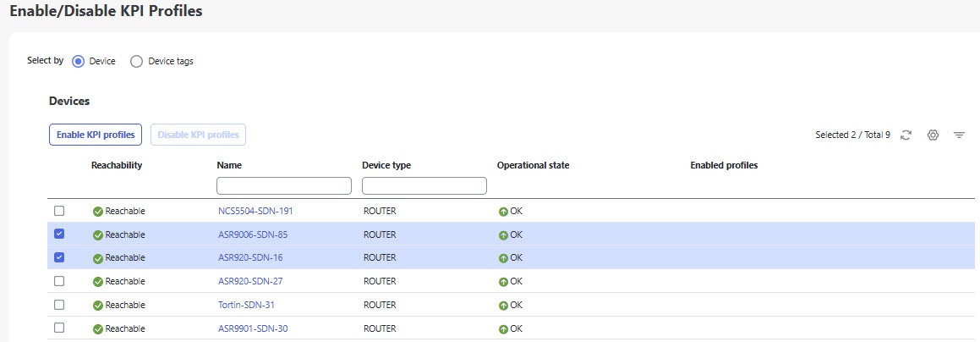Toggle the table filter icon

pyautogui.click(x=960, y=135)
